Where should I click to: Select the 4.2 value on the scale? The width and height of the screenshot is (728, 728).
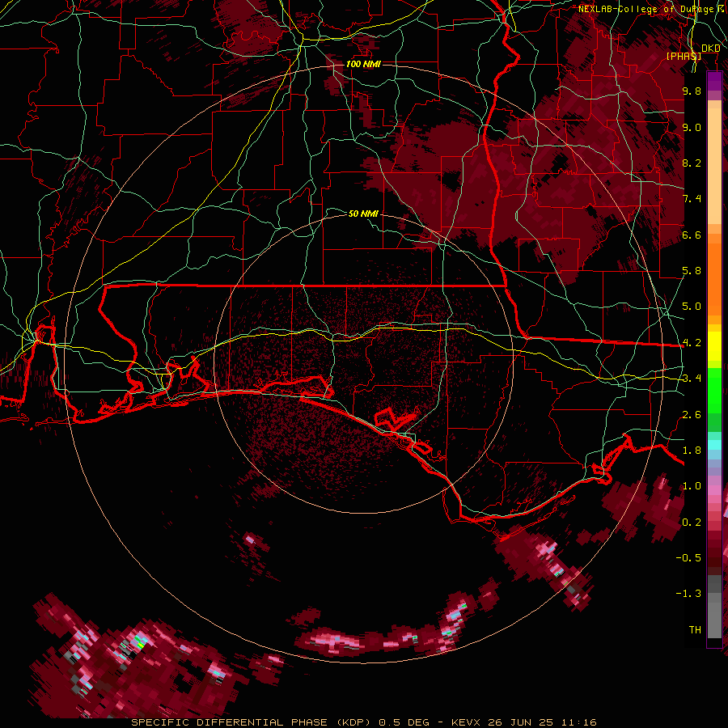pyautogui.click(x=692, y=343)
